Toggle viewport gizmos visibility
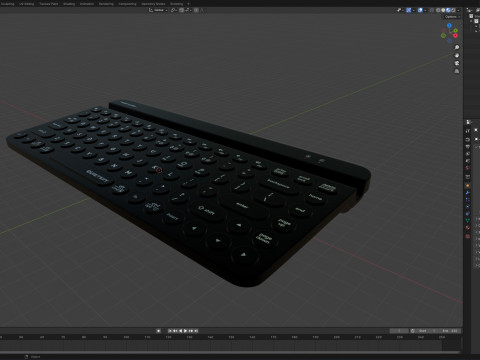This screenshot has width=480, height=360. (x=409, y=10)
